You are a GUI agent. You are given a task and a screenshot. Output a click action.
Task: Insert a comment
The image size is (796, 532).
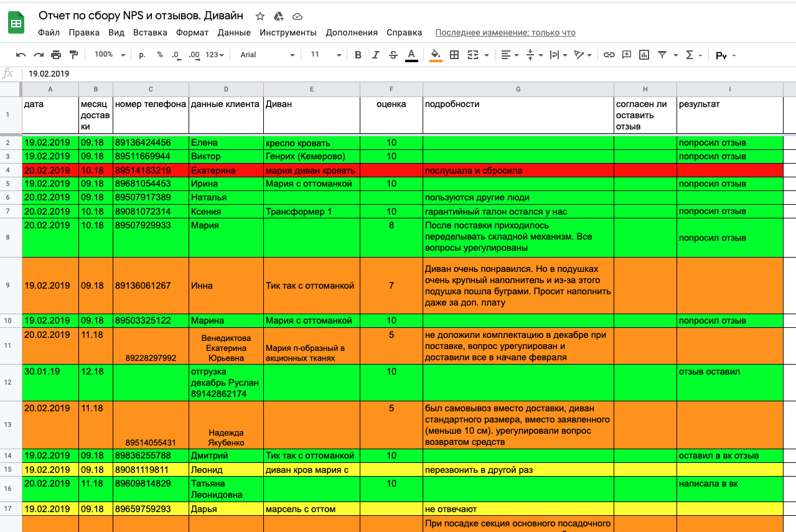tap(627, 55)
